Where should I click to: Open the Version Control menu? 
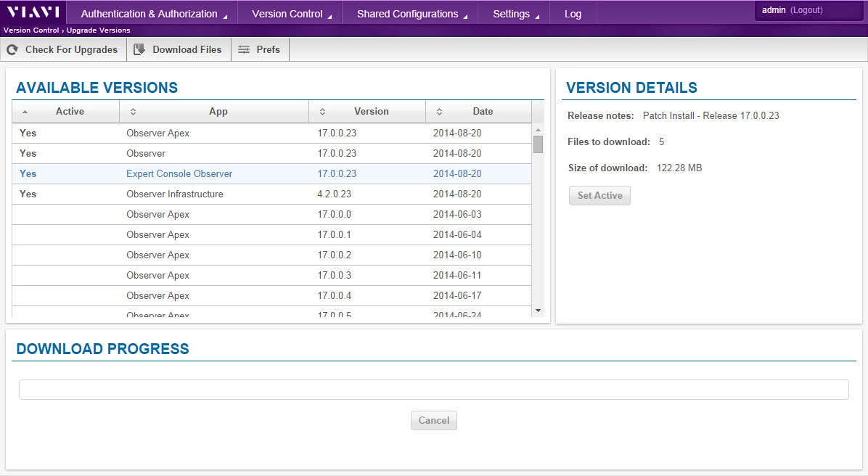point(291,14)
